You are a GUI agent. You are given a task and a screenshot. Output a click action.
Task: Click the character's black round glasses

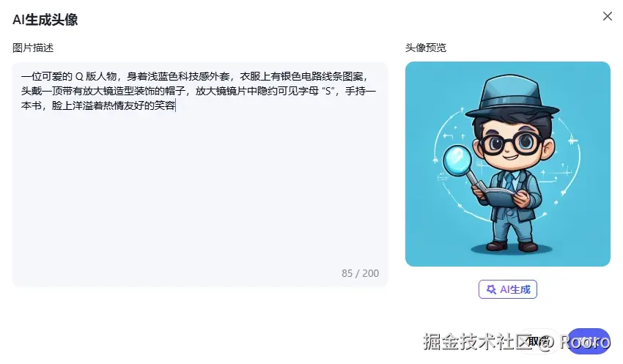[511, 143]
